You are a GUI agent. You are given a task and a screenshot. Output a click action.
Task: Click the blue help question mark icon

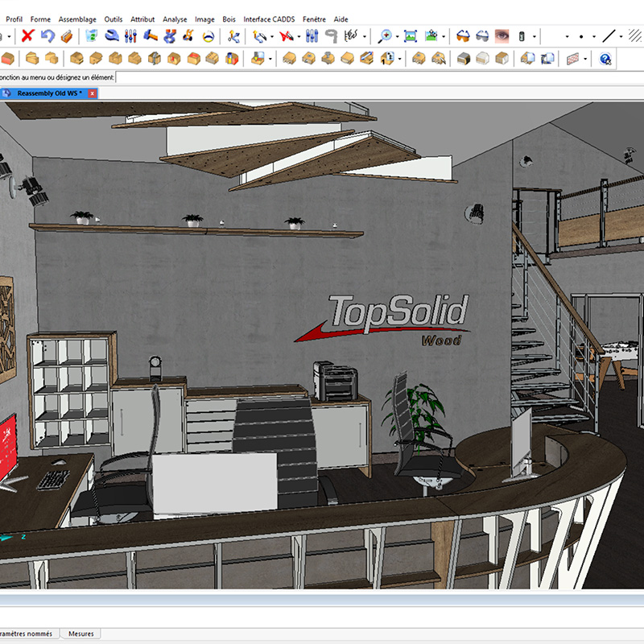click(605, 59)
